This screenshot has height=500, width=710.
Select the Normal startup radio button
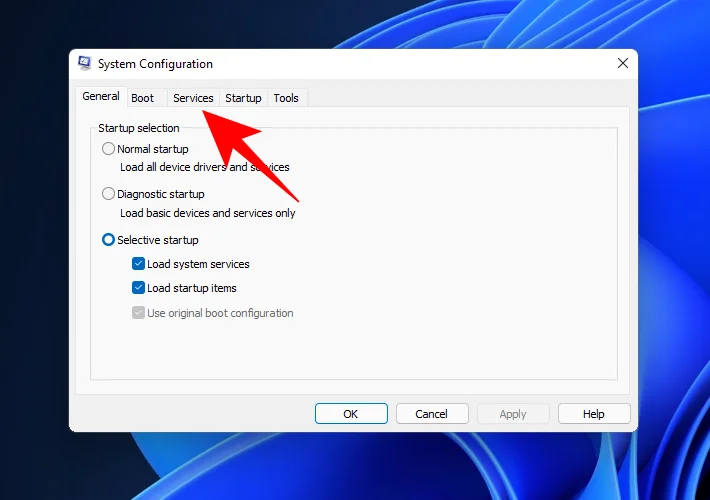(108, 149)
